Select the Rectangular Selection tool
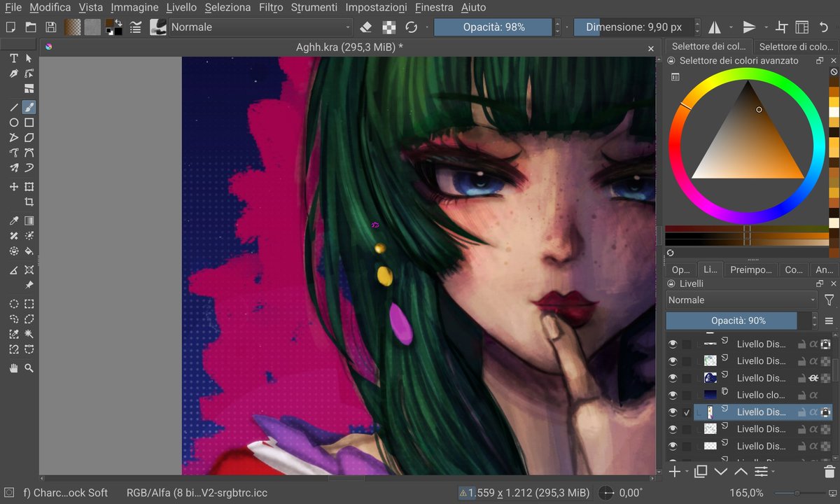840x504 pixels. pyautogui.click(x=29, y=304)
